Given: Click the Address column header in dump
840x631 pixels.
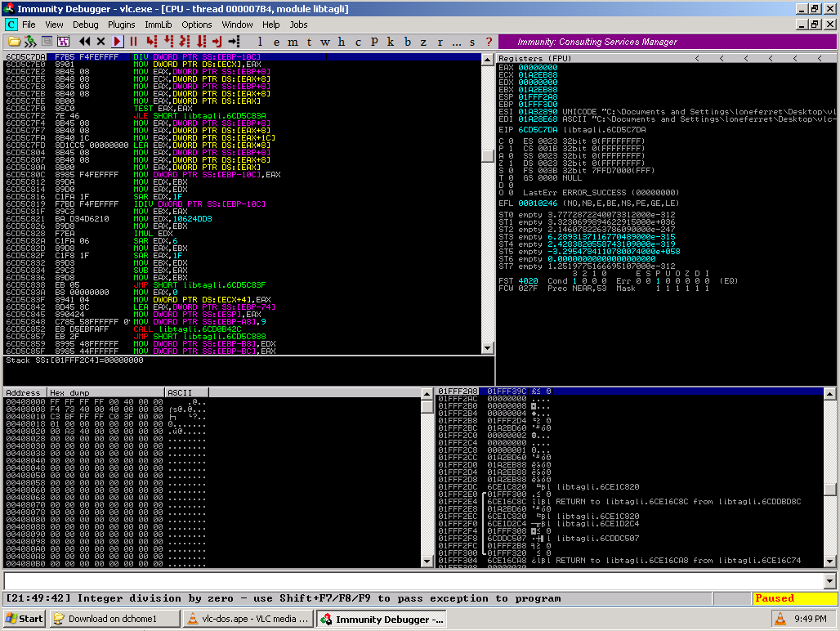Looking at the screenshot, I should [25, 392].
